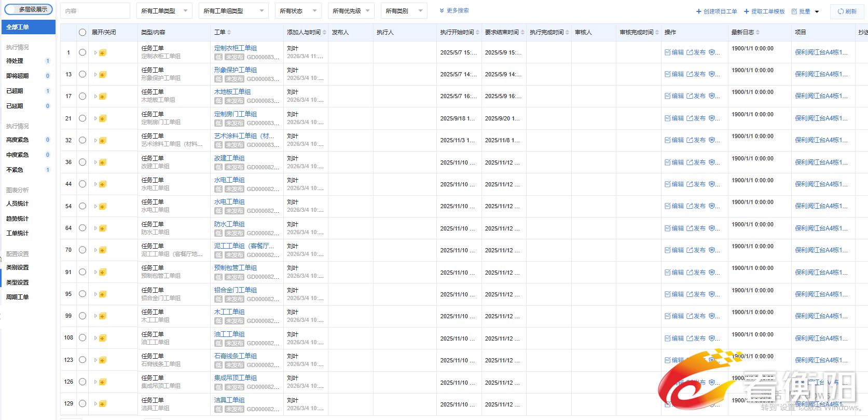Click the shield icon in 定制房门工单组 row
Image resolution: width=868 pixels, height=420 pixels.
pos(712,118)
